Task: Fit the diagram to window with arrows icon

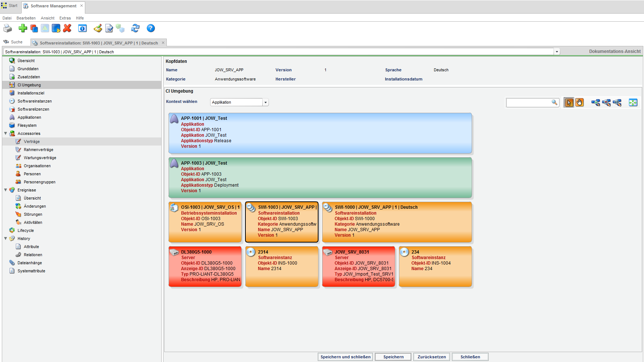Action: [x=633, y=103]
